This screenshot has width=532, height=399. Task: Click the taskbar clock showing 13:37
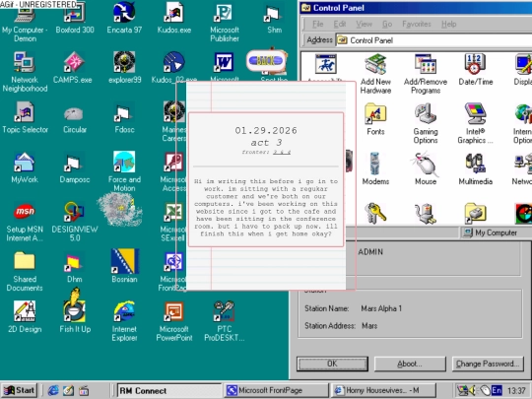517,391
